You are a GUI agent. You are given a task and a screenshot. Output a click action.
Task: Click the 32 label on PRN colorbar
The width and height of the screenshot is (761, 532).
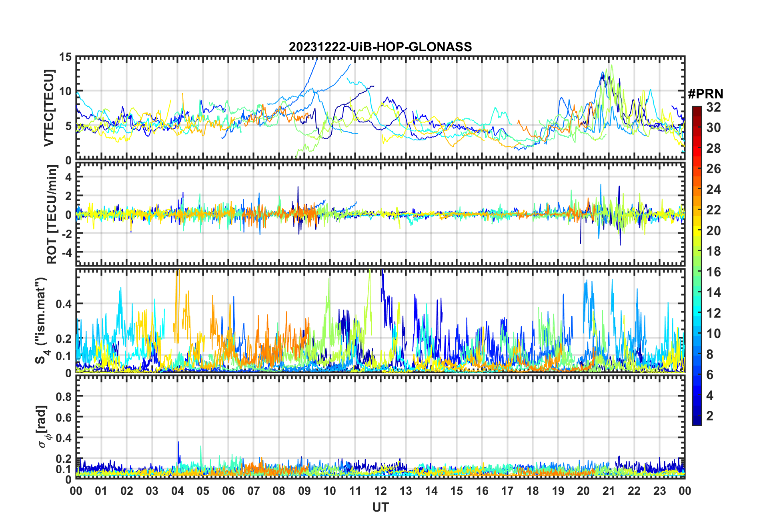pos(713,107)
